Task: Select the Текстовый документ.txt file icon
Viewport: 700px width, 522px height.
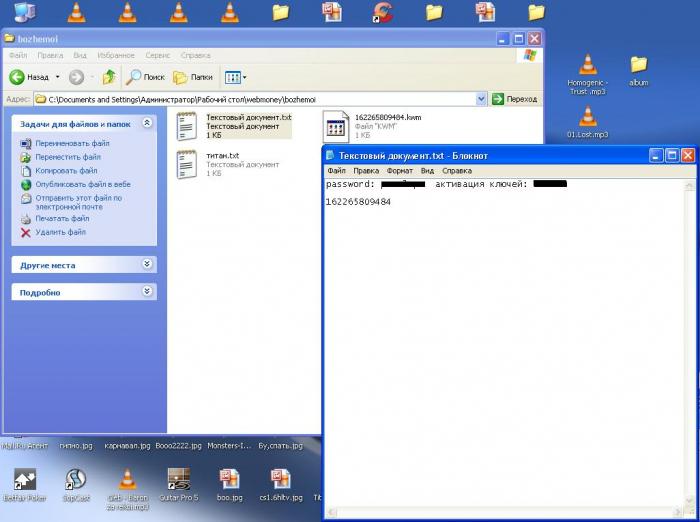Action: 187,126
